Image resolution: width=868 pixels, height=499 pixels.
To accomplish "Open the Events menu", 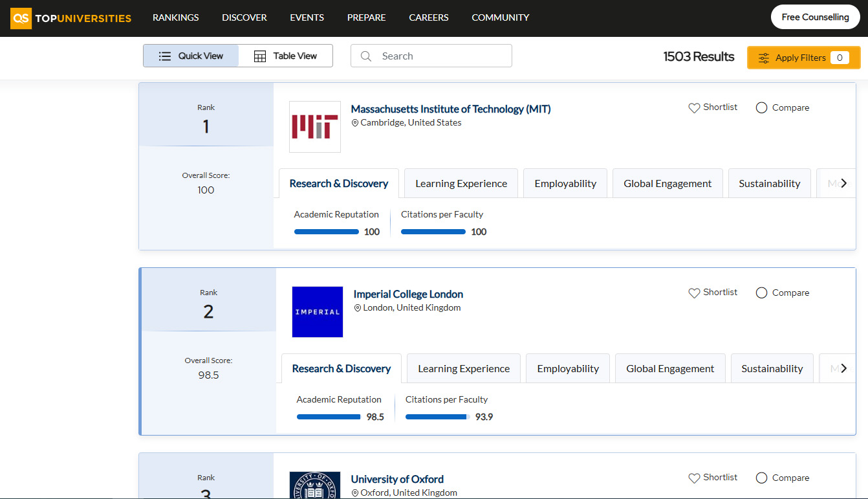I will pyautogui.click(x=307, y=17).
